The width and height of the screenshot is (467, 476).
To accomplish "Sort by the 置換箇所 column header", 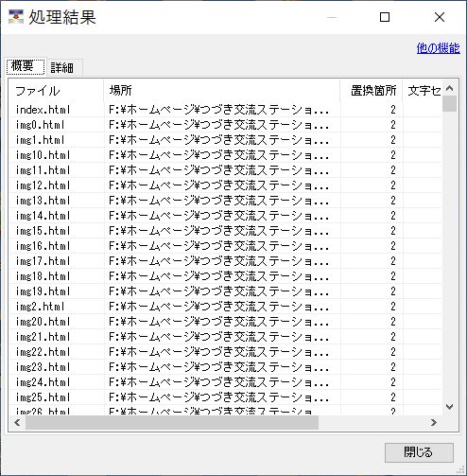I will [x=372, y=91].
